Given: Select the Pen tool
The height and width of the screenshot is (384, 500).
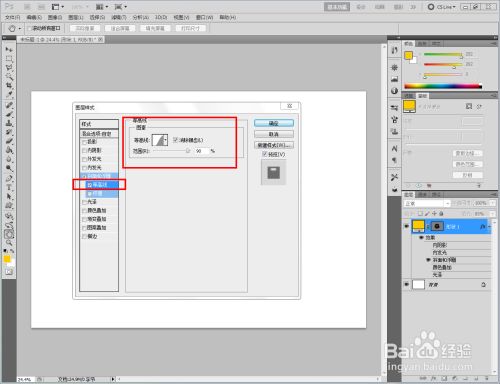Looking at the screenshot, I should coord(9,179).
